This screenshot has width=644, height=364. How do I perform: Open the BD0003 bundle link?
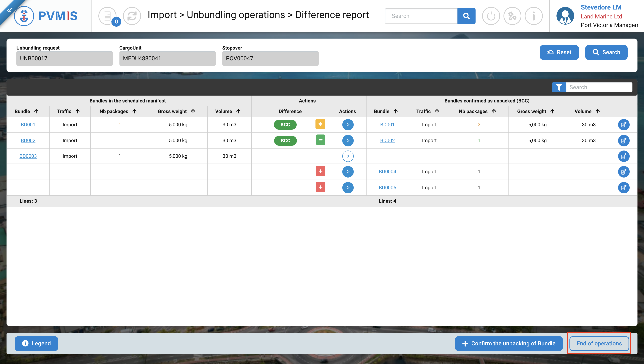coord(28,156)
